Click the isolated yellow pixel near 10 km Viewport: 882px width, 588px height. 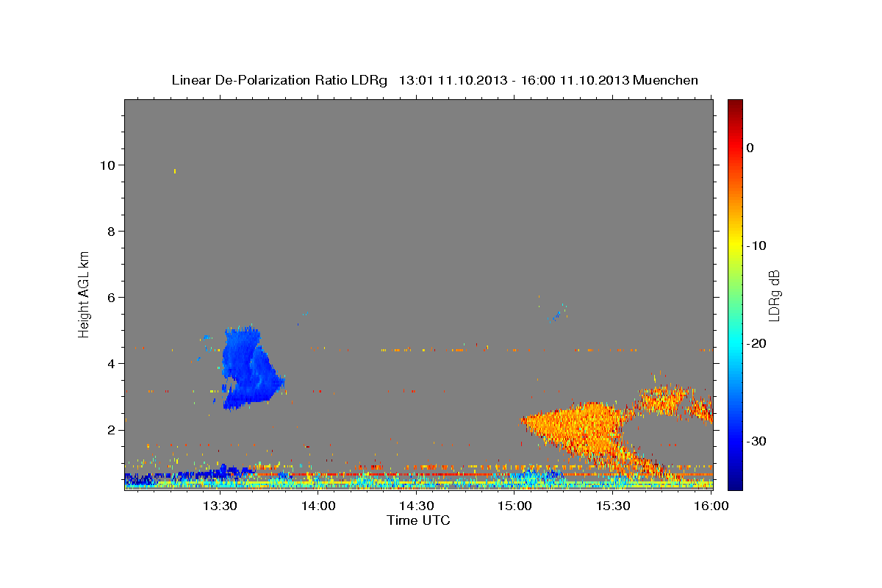click(x=175, y=171)
